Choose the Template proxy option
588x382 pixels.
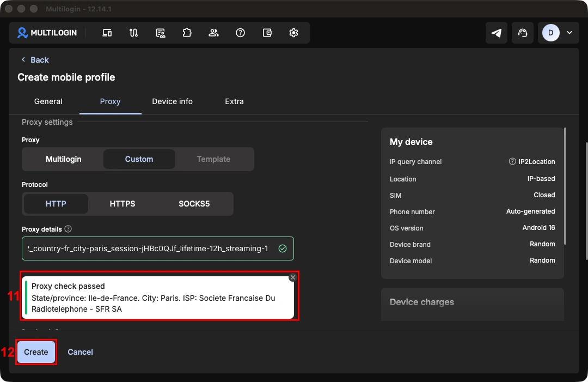click(x=214, y=159)
